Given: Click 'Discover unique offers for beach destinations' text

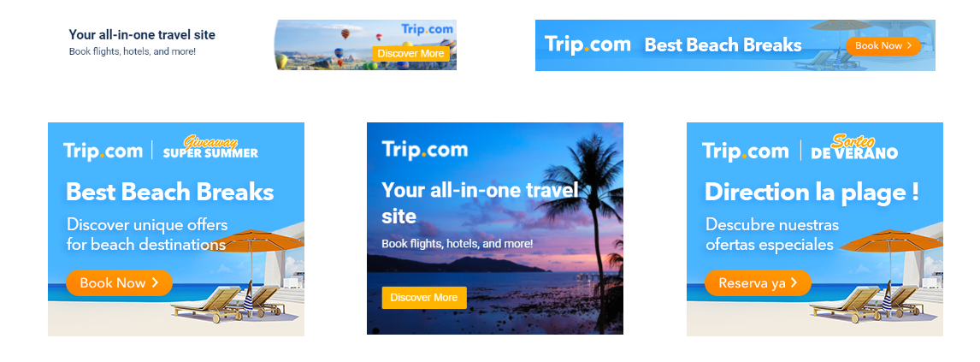Looking at the screenshot, I should [x=146, y=234].
